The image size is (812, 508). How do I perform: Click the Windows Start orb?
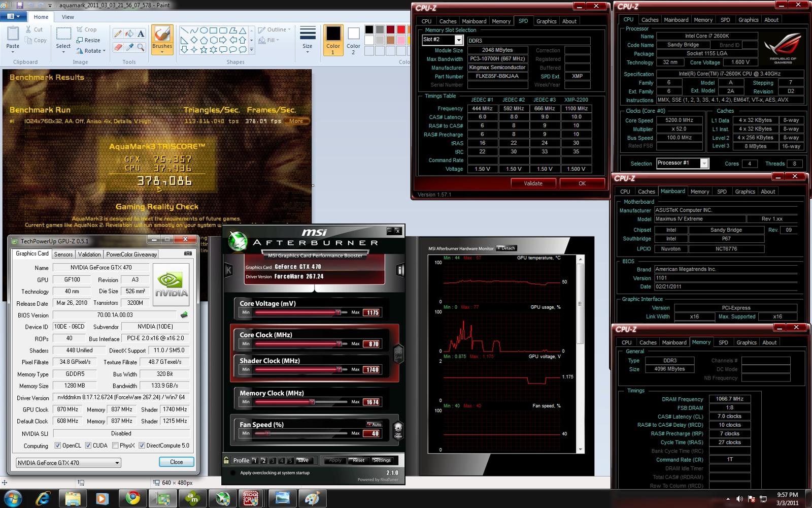[x=13, y=498]
